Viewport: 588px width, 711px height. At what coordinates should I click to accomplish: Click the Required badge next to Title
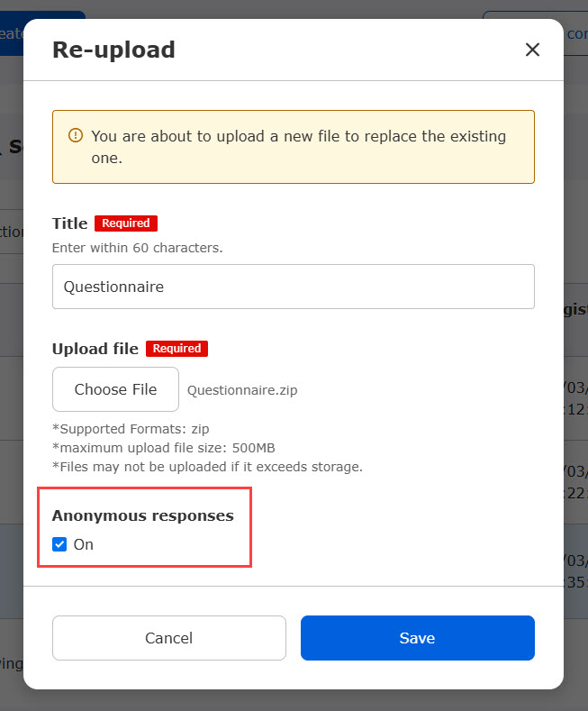(126, 223)
